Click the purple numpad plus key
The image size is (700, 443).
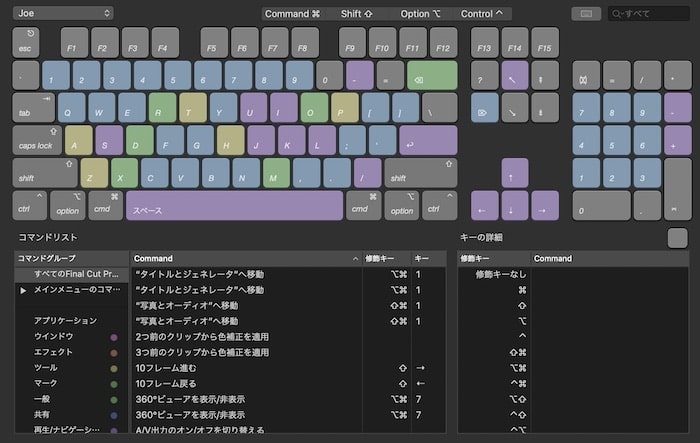(x=678, y=140)
